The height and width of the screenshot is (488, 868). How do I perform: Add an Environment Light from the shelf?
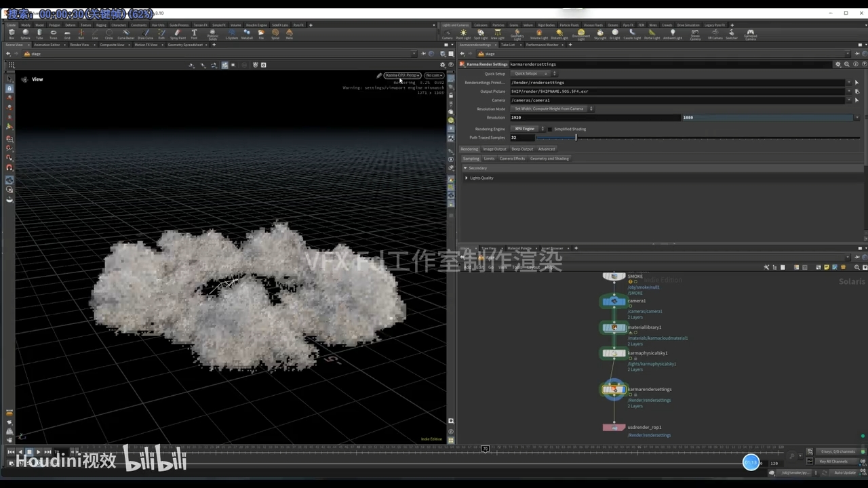[x=581, y=33]
